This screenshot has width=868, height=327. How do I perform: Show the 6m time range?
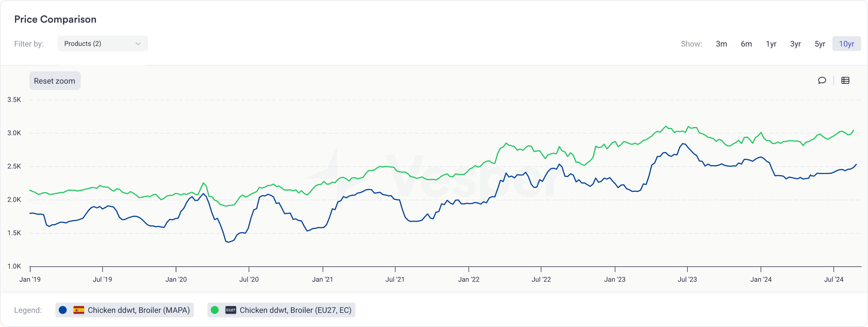coord(746,44)
